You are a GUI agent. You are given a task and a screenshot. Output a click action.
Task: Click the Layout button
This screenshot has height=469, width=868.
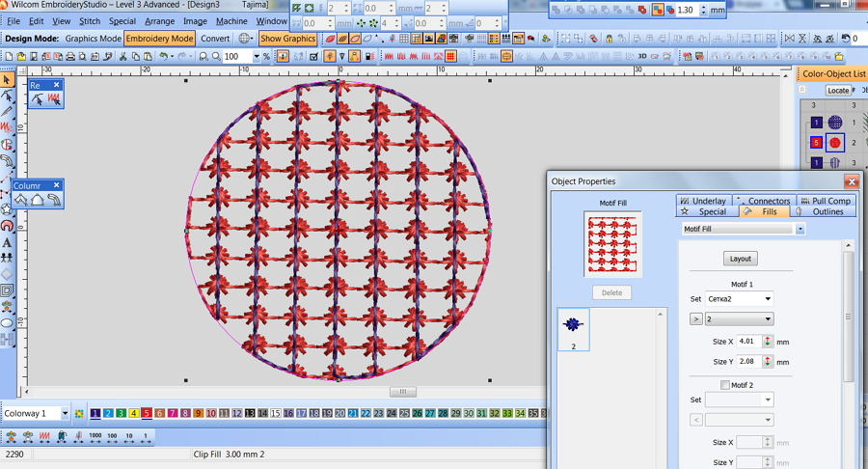click(x=741, y=259)
